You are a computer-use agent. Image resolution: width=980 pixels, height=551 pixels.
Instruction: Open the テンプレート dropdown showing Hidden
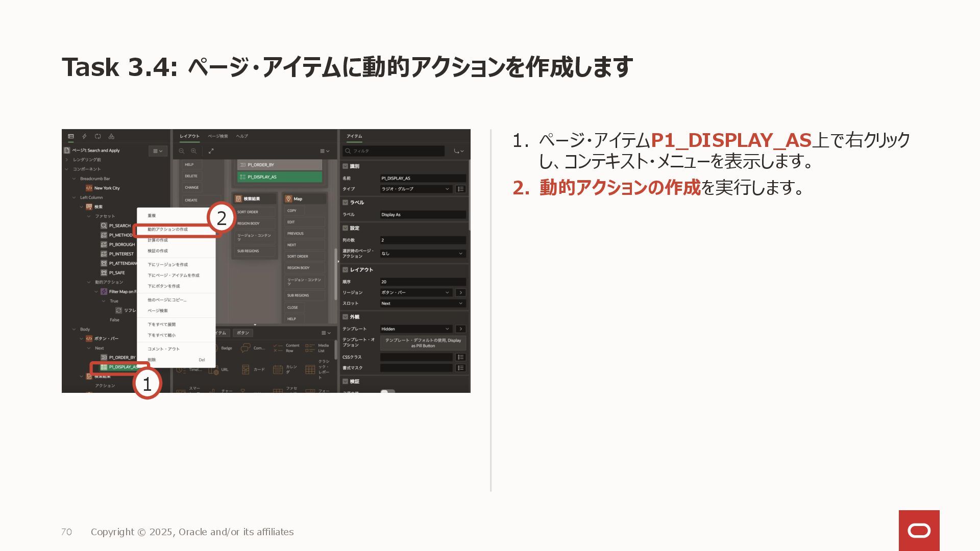[x=416, y=329]
